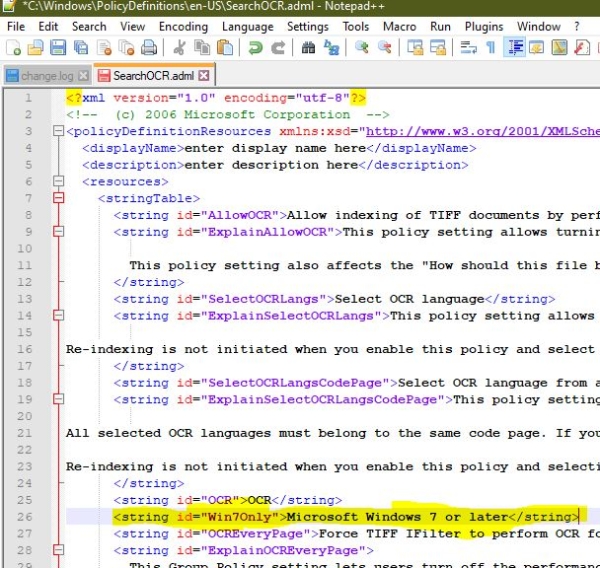
Task: Save the current file using the Save icon
Action: click(x=58, y=48)
